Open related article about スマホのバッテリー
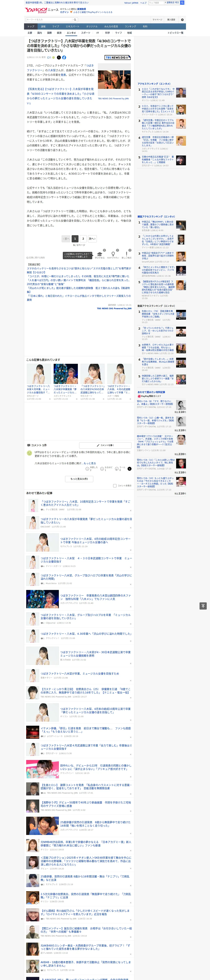The height and width of the screenshot is (980, 210). 79,270
